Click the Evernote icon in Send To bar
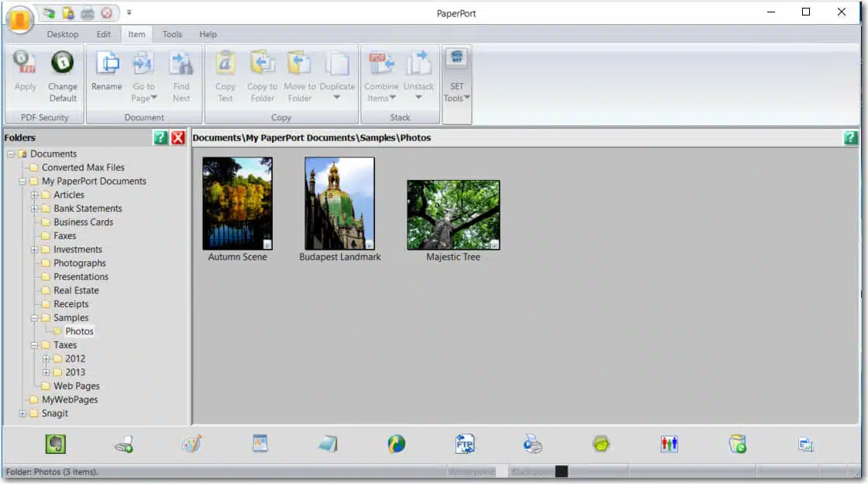 [x=55, y=444]
